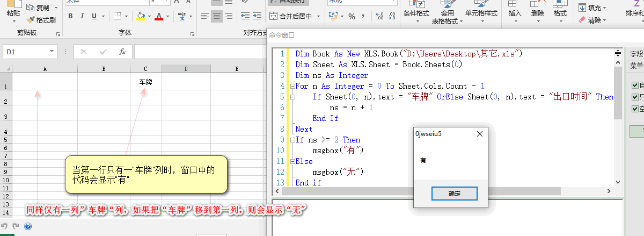Apply italic formatting with the I icon
This screenshot has width=644, height=236.
pyautogui.click(x=83, y=17)
